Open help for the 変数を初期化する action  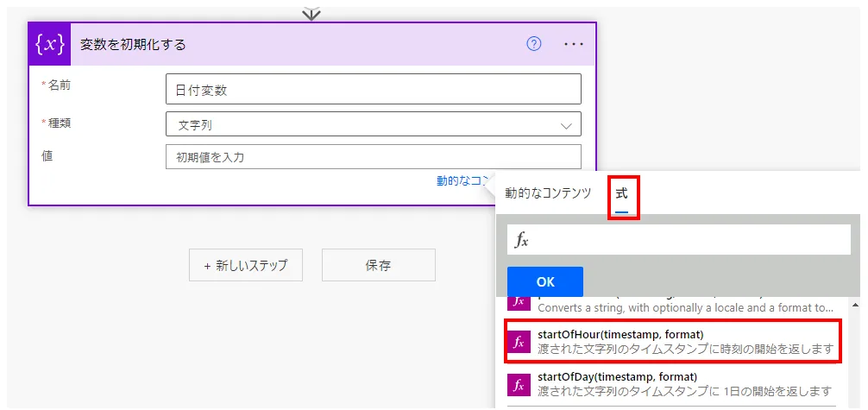pyautogui.click(x=534, y=44)
